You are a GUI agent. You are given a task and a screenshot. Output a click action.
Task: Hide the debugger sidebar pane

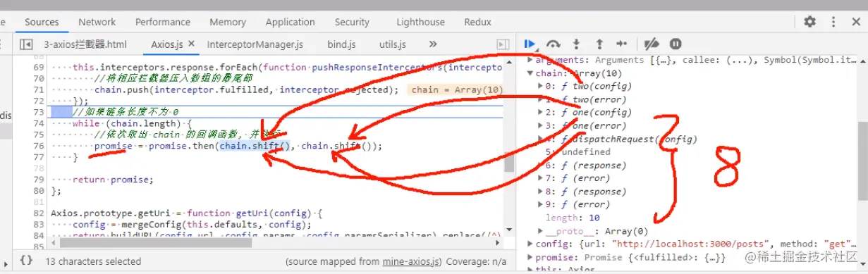(x=503, y=44)
